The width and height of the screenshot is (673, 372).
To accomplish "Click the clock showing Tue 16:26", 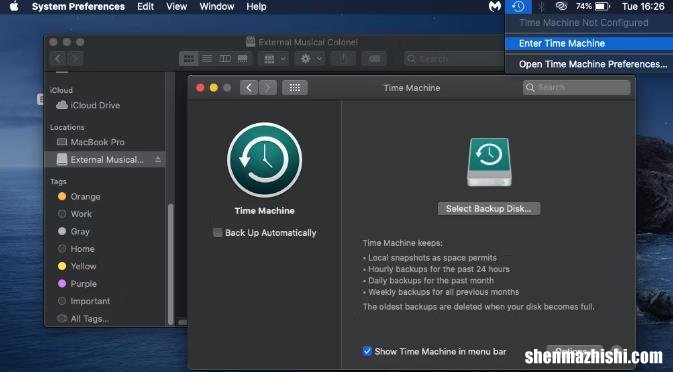I will (x=643, y=6).
